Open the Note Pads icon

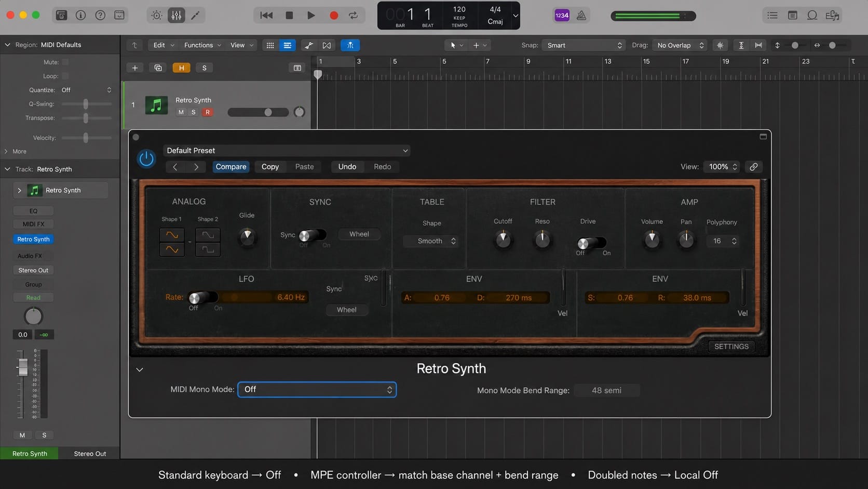(792, 15)
